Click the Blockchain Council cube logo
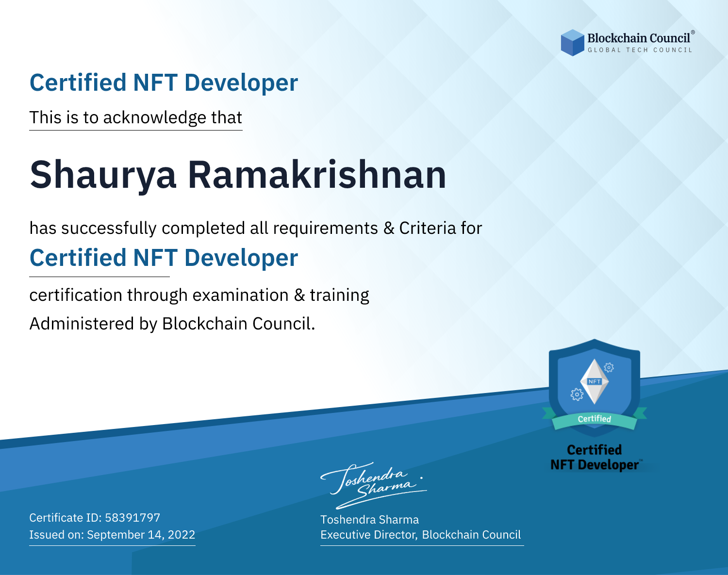Screen dimensions: 728x575 coord(573,43)
